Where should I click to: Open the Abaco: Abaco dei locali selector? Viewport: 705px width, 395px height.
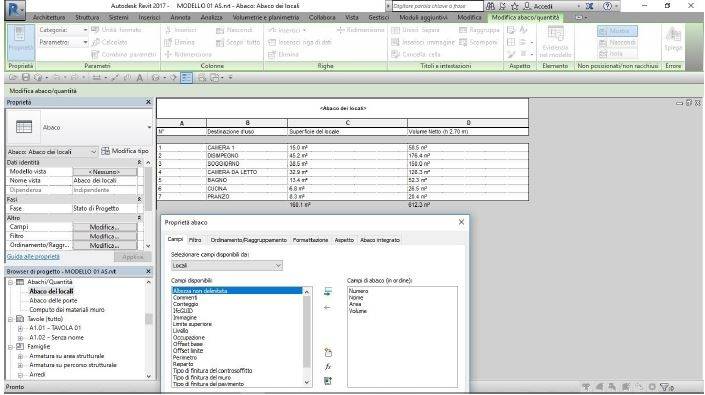click(52, 152)
